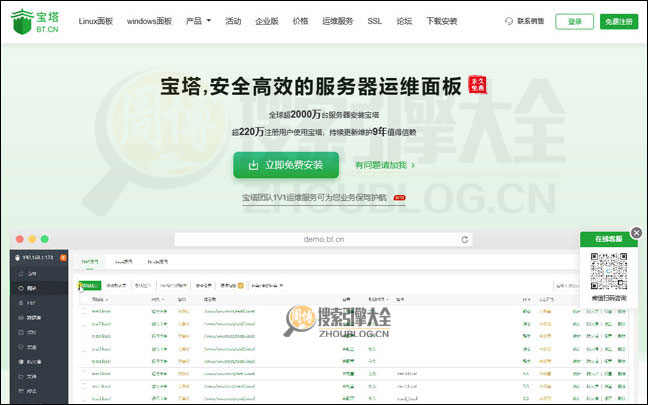The height and width of the screenshot is (405, 648).
Task: Open the 宝塔团队1V1运维服务 link
Action: (324, 198)
